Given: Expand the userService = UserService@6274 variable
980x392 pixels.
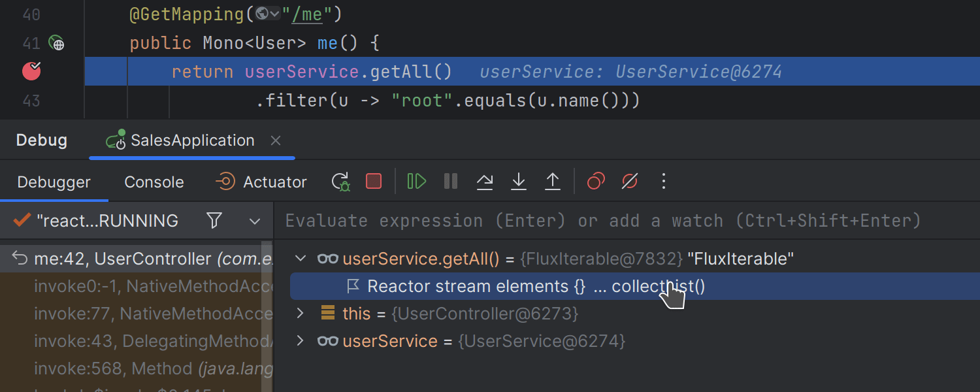Looking at the screenshot, I should pyautogui.click(x=300, y=340).
